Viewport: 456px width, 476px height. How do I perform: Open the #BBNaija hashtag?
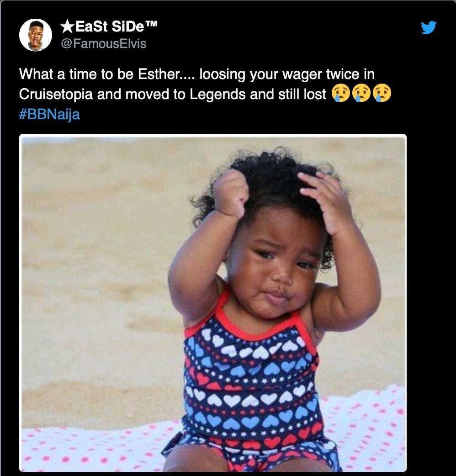pos(49,115)
